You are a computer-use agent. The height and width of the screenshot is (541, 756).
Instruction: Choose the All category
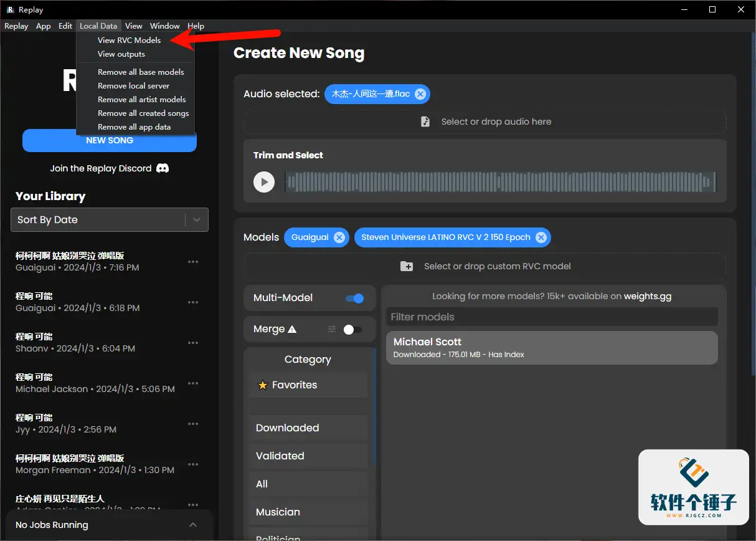(x=308, y=484)
